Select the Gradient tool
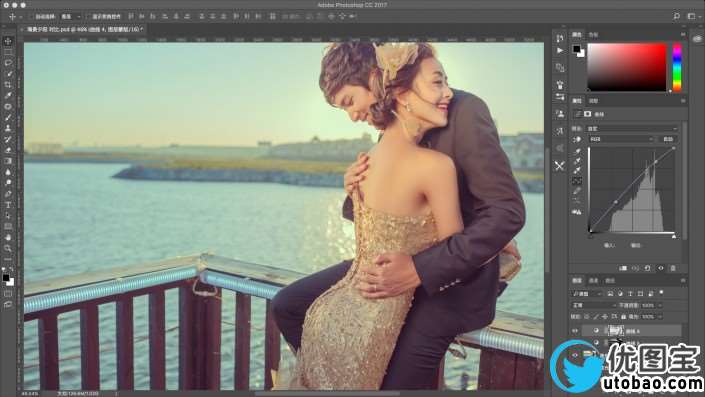Viewport: 705px width, 397px height. click(x=8, y=161)
